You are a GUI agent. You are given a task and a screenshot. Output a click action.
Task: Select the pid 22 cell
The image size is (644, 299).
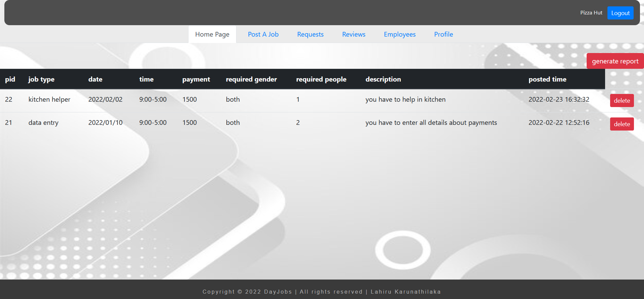[9, 99]
